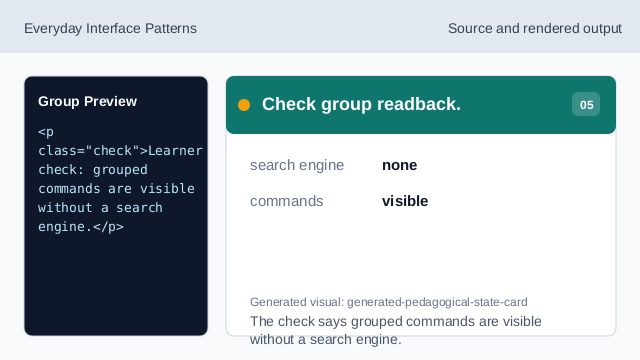
Task: Click the 'commands' label
Action: click(x=287, y=201)
